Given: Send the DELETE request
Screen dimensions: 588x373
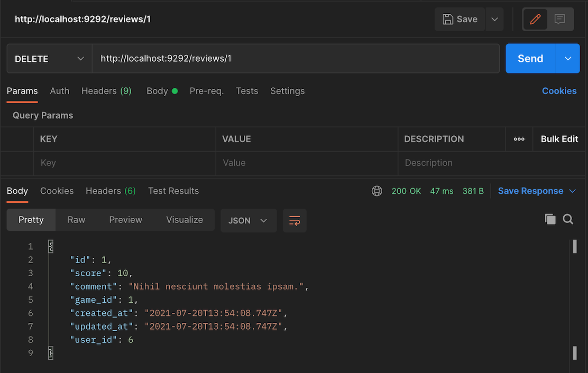Looking at the screenshot, I should pos(530,59).
